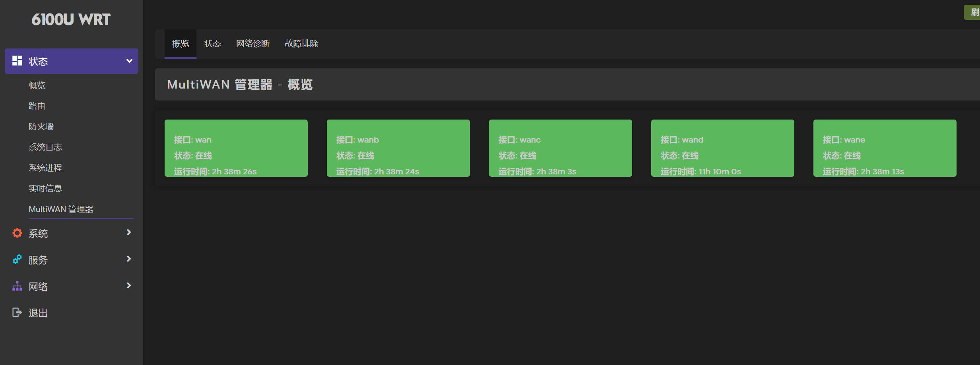Open 路由 in the sidebar
The height and width of the screenshot is (365, 980).
coord(37,106)
